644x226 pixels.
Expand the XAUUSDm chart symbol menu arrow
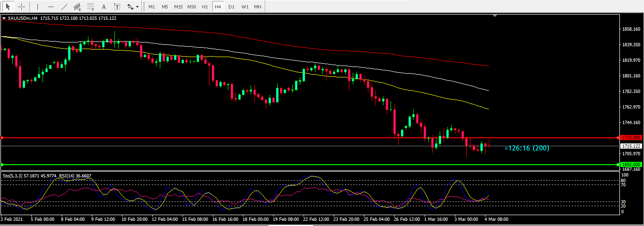(x=4, y=18)
